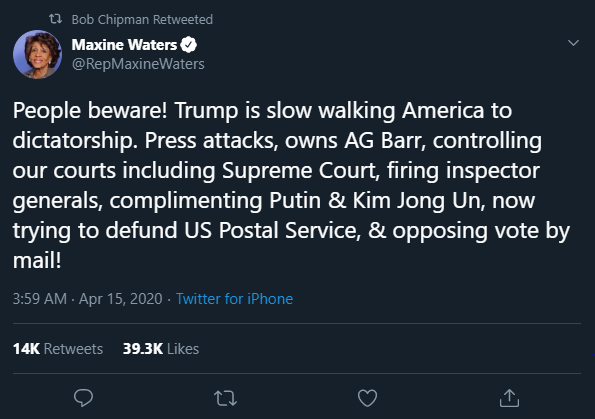The height and width of the screenshot is (419, 595).
Task: Visit the @RepMaxineWaters handle
Action: tap(138, 64)
